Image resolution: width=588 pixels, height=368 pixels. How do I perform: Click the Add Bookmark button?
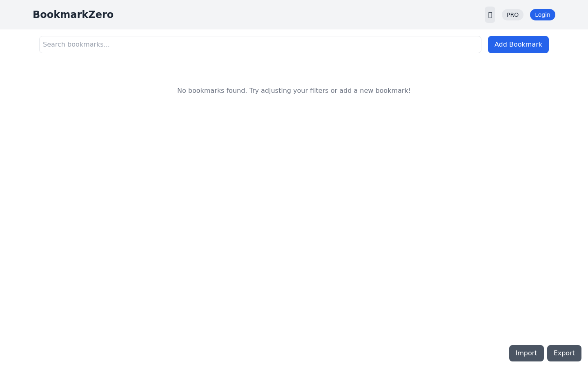pos(518,45)
